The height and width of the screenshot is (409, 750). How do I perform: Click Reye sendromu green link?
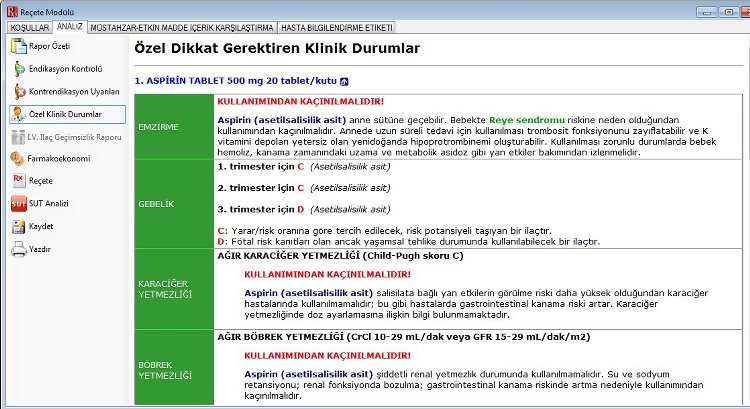pos(527,120)
